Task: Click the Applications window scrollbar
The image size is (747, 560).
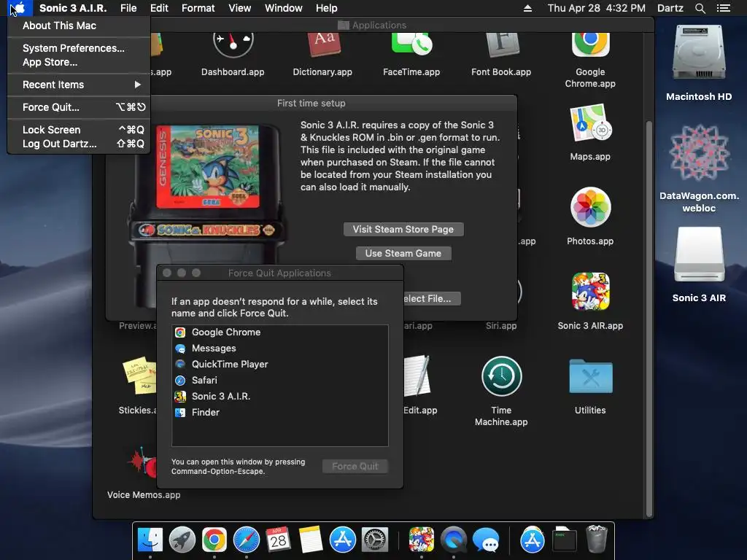Action: coord(649,318)
